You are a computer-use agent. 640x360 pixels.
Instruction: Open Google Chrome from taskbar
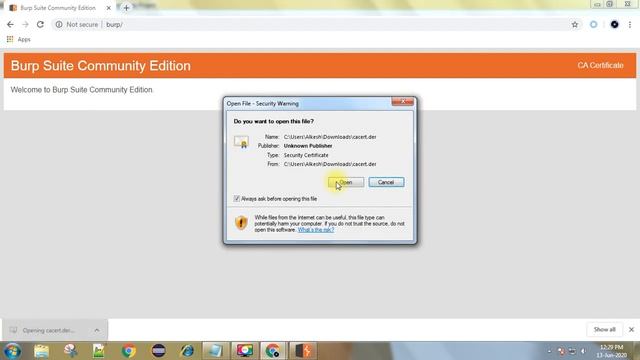129,351
